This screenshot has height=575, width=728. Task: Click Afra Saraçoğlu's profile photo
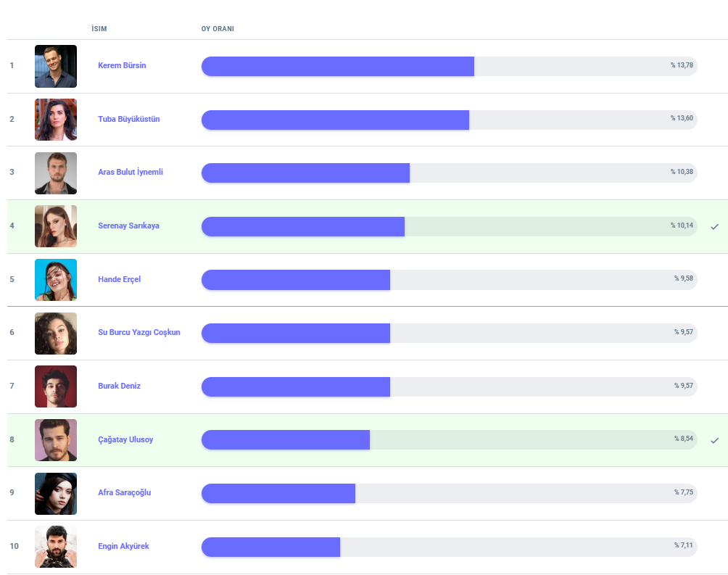[x=55, y=493]
